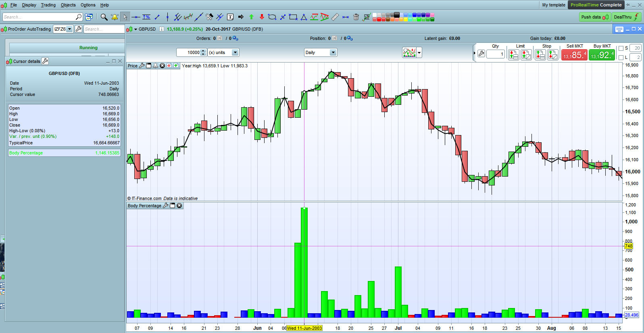The image size is (644, 333).
Task: Open the orders gear settings icon
Action: click(x=236, y=38)
